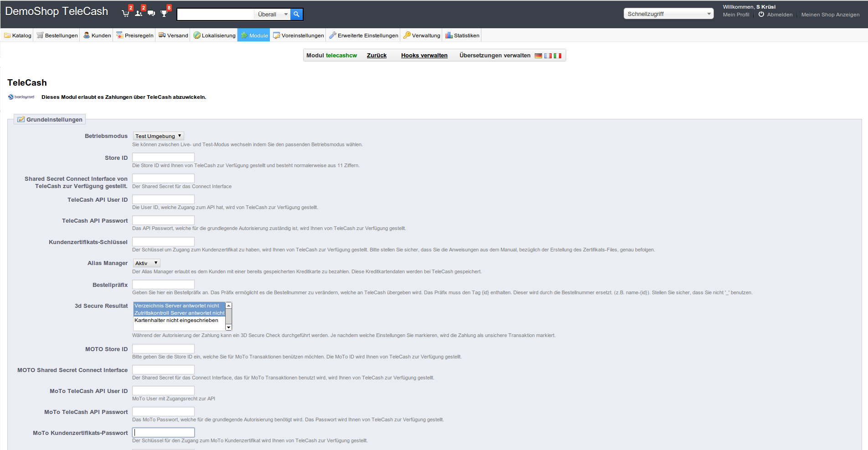The image size is (868, 450).
Task: Click the magnifier search button
Action: coord(296,14)
